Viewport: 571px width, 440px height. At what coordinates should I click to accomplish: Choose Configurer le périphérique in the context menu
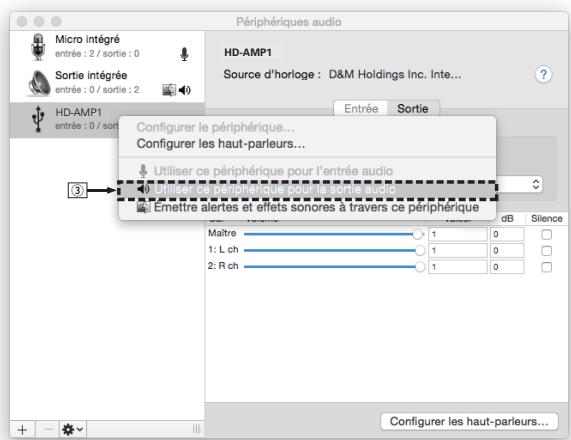216,127
